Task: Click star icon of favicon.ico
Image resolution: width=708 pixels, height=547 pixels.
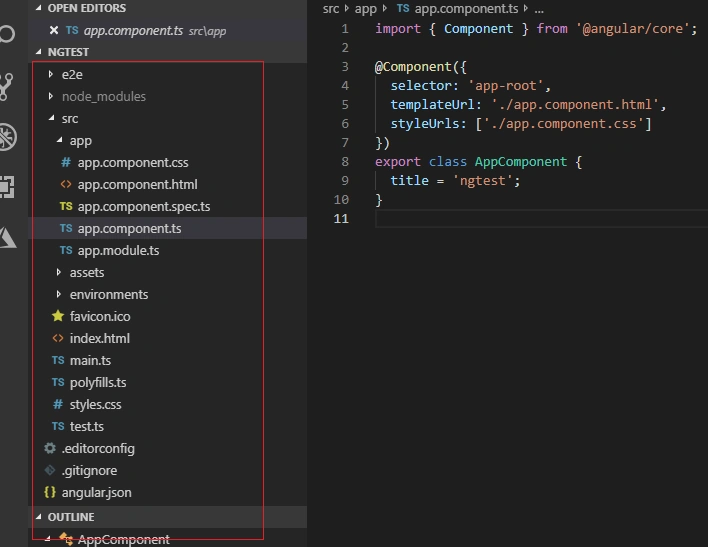Action: click(58, 316)
